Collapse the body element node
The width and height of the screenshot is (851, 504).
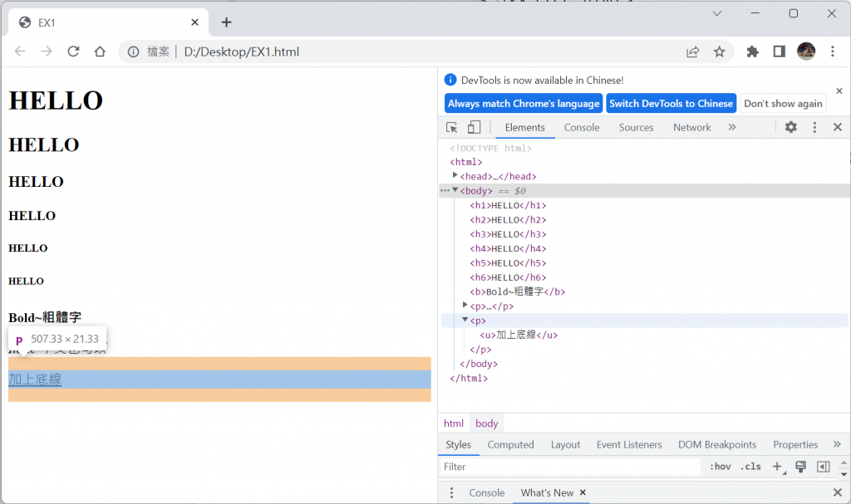coord(455,190)
